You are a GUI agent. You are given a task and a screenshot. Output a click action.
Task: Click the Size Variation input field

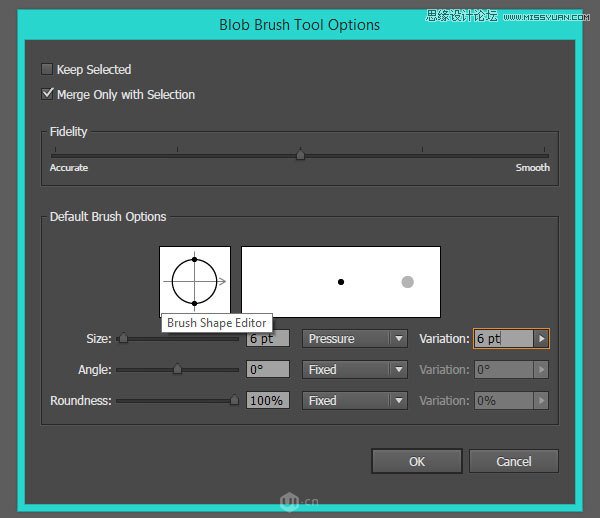pos(503,339)
